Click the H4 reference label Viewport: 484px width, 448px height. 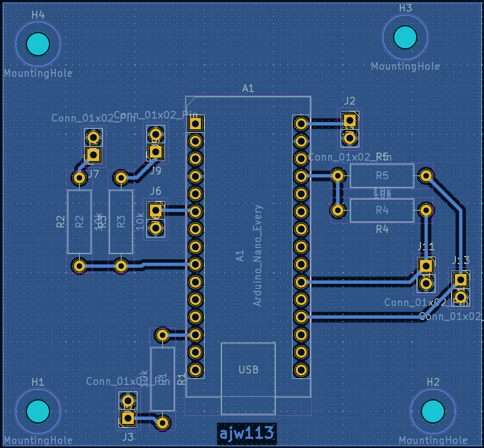[38, 15]
